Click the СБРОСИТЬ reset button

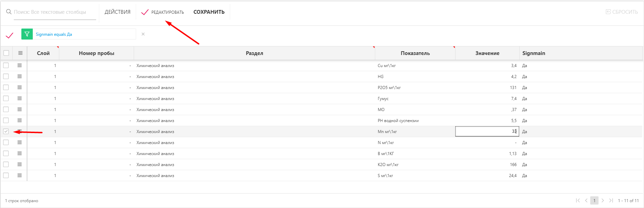coord(622,12)
